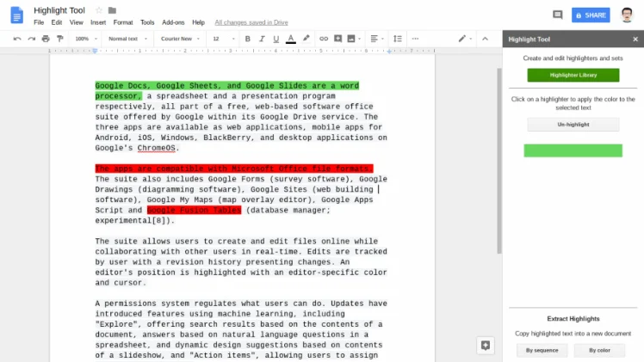The image size is (644, 362).
Task: Apply the green highlighter swatch
Action: pos(573,150)
